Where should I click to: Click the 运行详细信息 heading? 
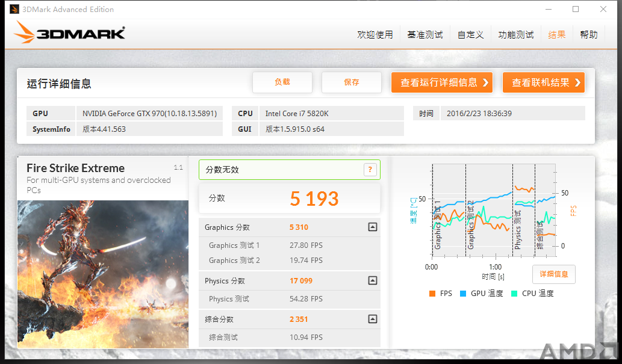(x=59, y=84)
